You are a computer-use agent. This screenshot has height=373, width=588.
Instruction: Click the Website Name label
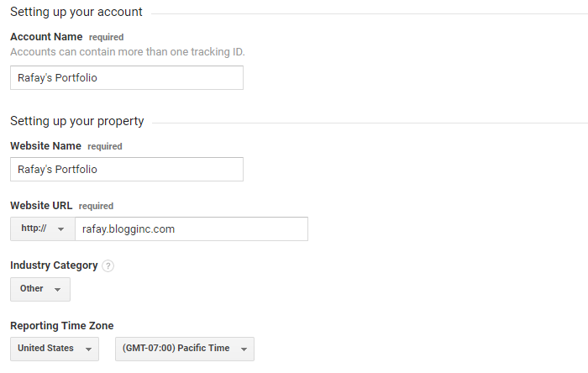click(45, 146)
